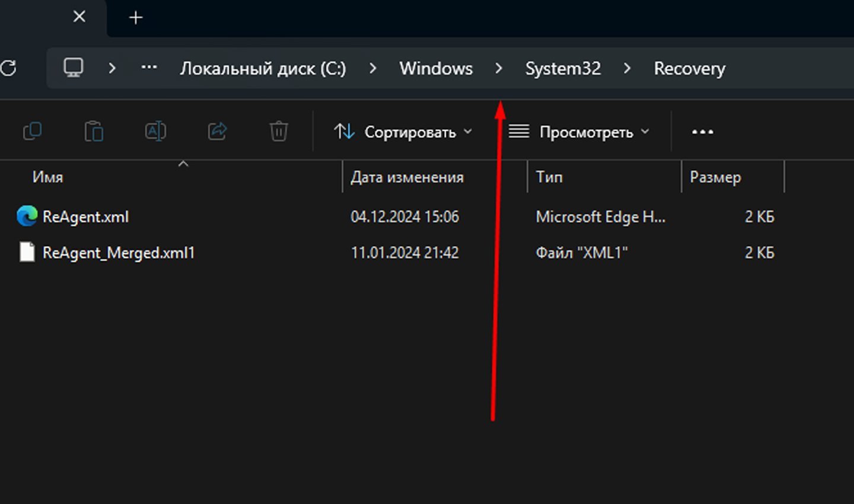Click date 11.01.2024 21:42

(405, 253)
